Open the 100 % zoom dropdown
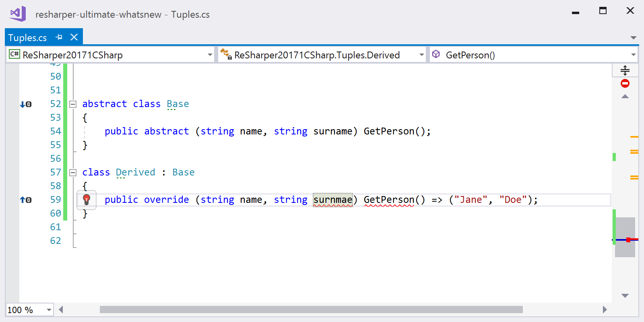Viewport: 644px width, 322px height. pyautogui.click(x=49, y=310)
